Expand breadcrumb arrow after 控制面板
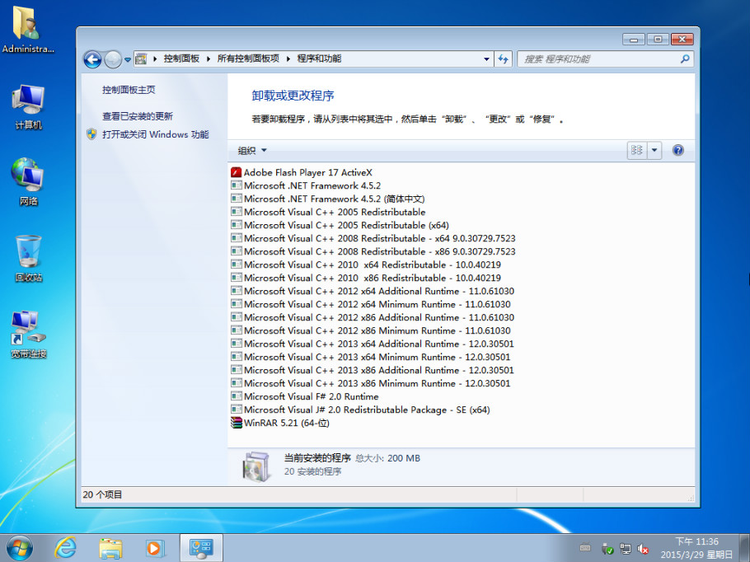This screenshot has width=750, height=562. pos(208,59)
